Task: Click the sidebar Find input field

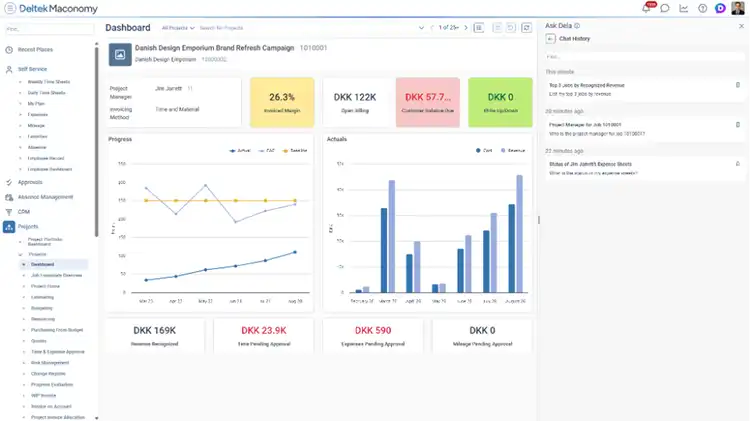Action: click(49, 29)
